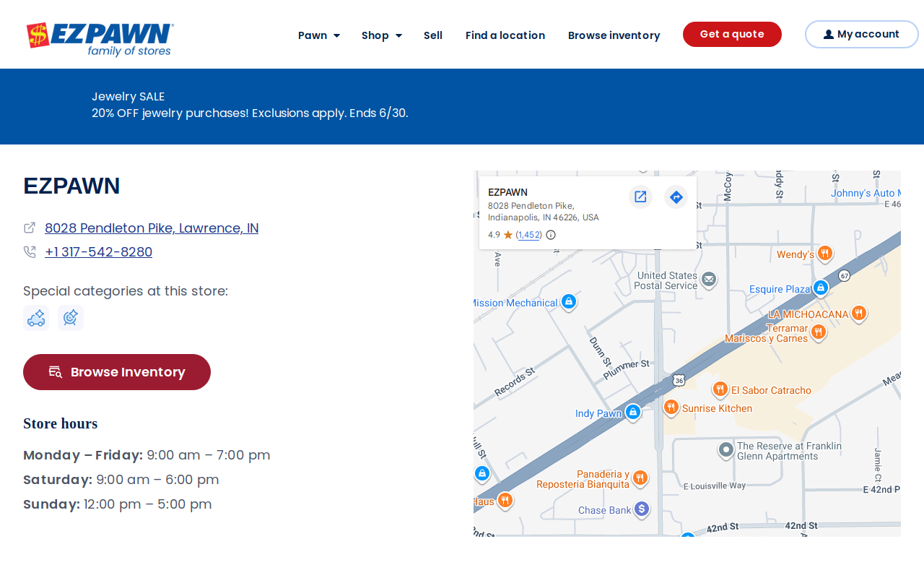Expand the Pawn dropdown menu
Image resolution: width=924 pixels, height=578 pixels.
[318, 35]
